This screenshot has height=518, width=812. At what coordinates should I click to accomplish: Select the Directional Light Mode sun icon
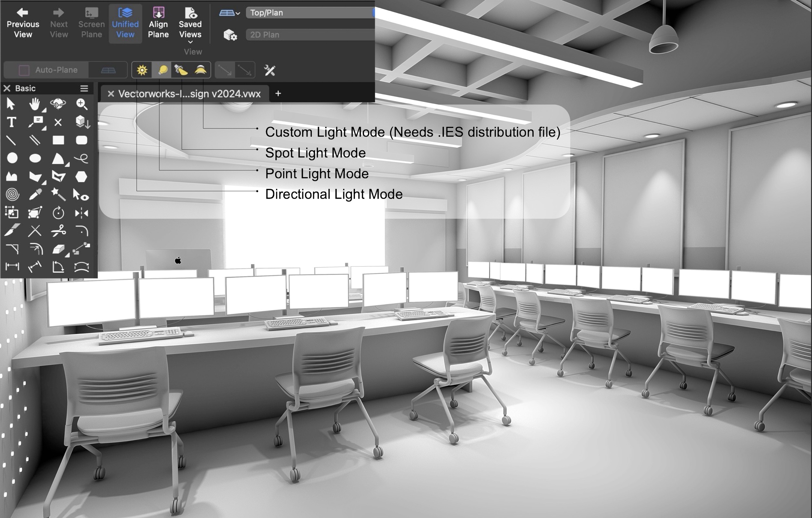[142, 70]
